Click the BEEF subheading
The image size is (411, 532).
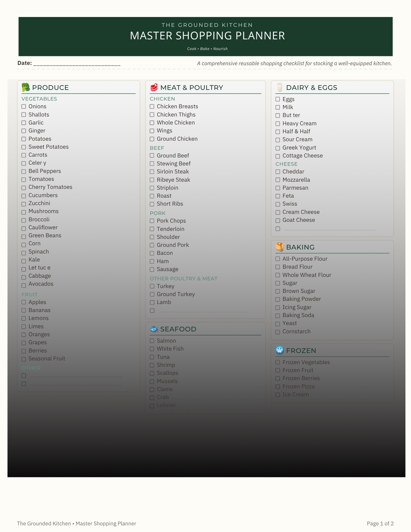pyautogui.click(x=157, y=148)
